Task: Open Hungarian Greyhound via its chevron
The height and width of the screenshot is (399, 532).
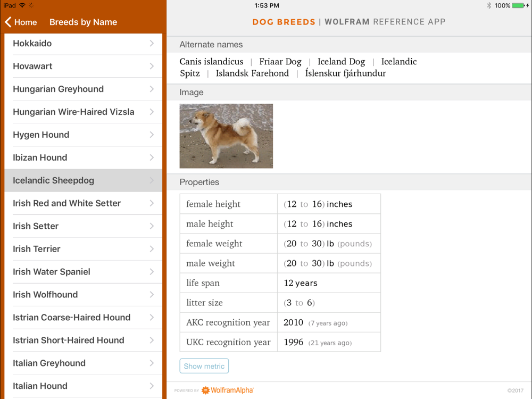Action: click(x=152, y=89)
